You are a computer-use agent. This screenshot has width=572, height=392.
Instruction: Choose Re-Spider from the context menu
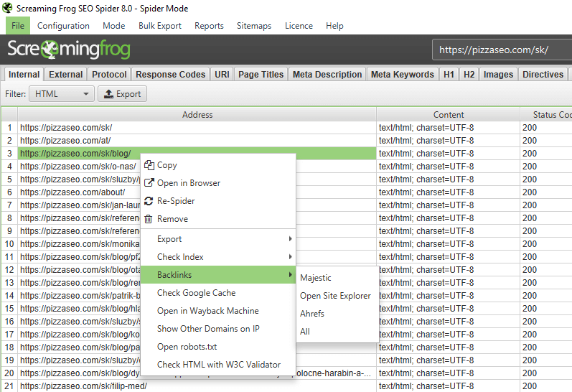point(217,201)
